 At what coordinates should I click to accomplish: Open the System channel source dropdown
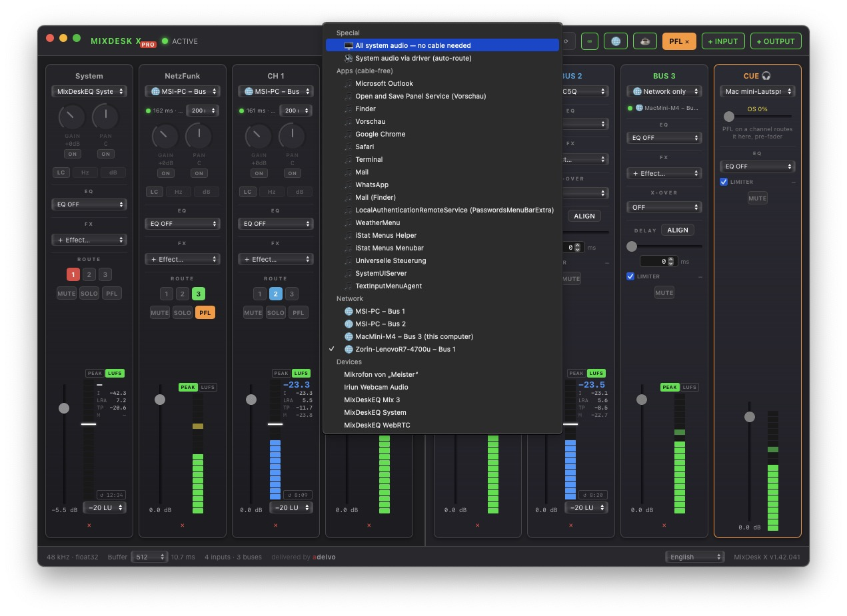[89, 91]
